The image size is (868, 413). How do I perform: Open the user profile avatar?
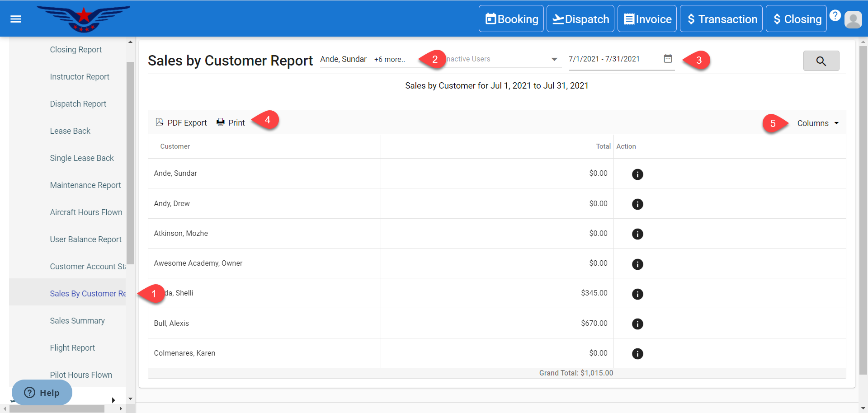point(853,19)
